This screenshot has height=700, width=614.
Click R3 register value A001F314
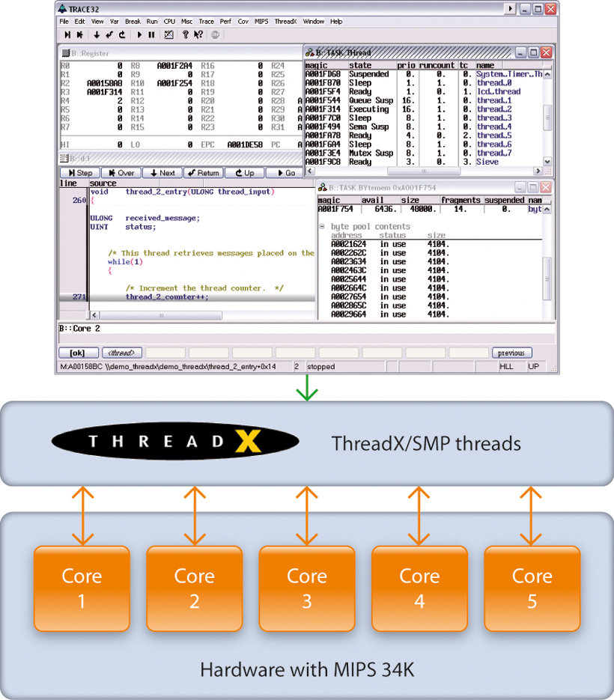tap(105, 92)
